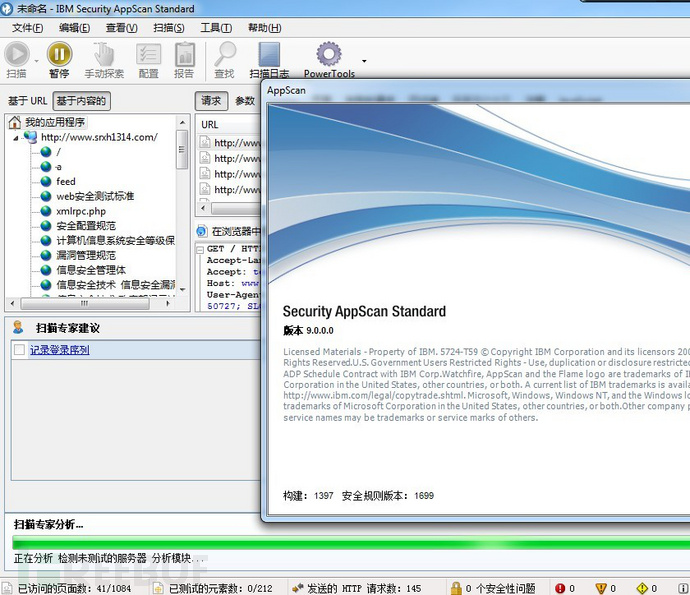Screen dimensions: 690x595
Task: Open the 扫描(S) menu
Action: point(169,28)
